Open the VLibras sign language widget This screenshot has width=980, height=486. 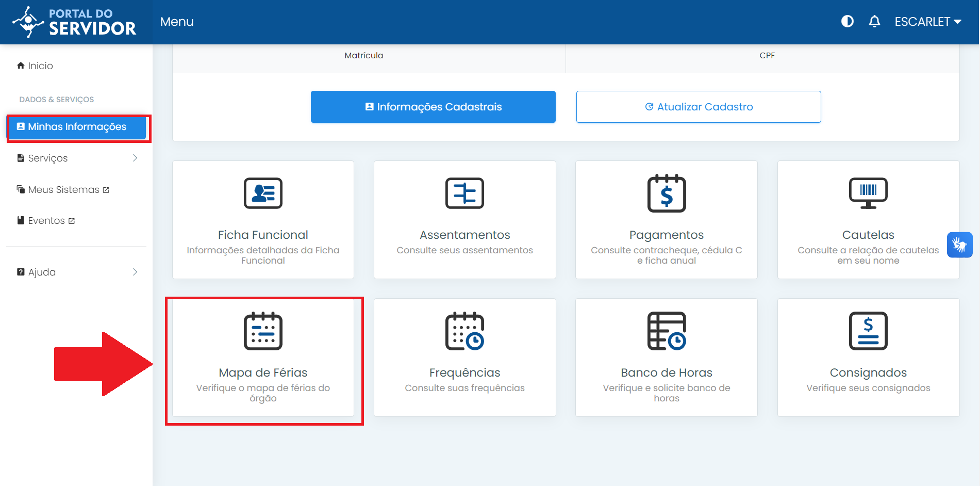pos(960,245)
